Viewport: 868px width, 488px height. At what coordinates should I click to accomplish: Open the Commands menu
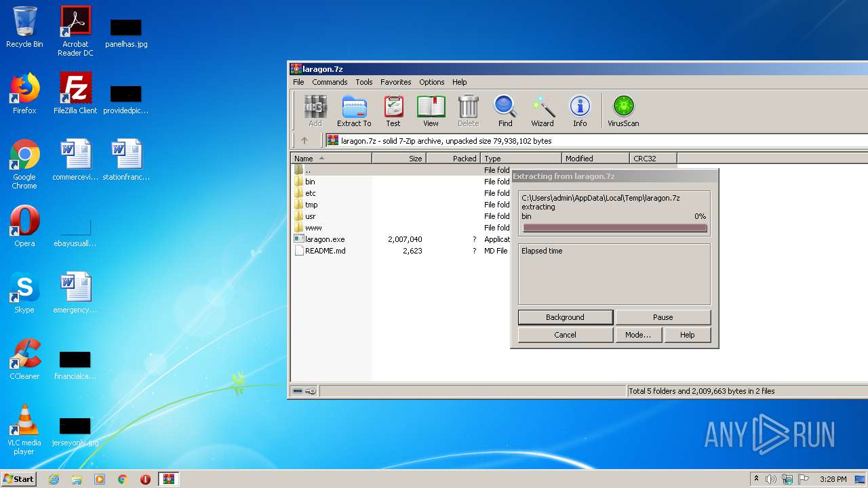coord(330,82)
